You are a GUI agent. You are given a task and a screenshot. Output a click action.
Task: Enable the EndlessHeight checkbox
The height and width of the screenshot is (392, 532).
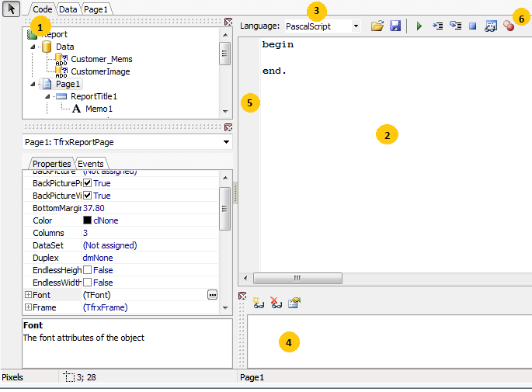(x=87, y=270)
